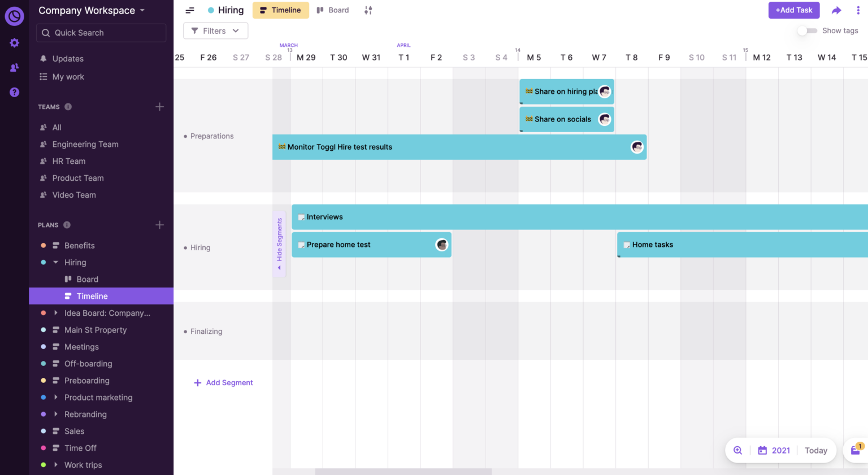The width and height of the screenshot is (868, 475).
Task: Open the help question mark icon
Action: (14, 91)
